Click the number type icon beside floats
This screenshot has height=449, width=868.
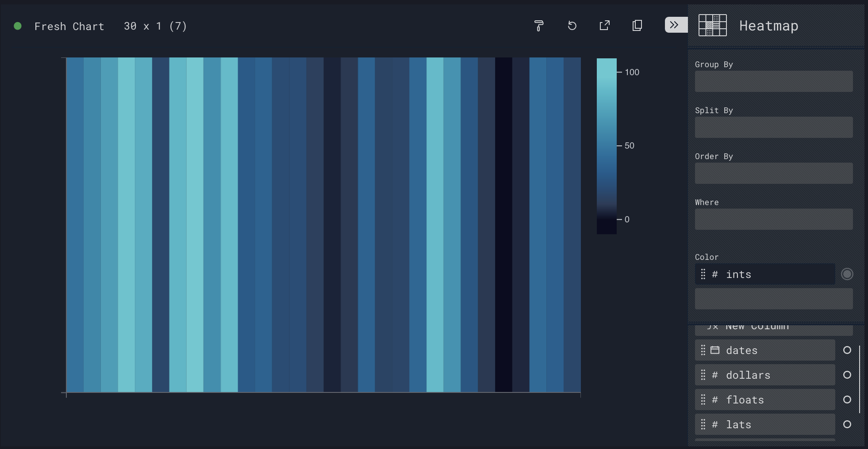tap(714, 400)
